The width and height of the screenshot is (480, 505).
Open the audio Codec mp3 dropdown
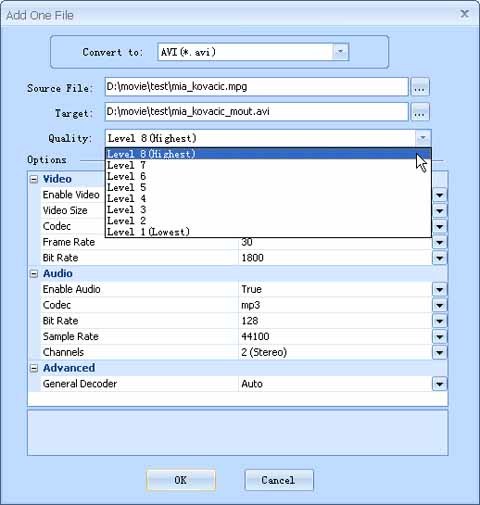439,305
